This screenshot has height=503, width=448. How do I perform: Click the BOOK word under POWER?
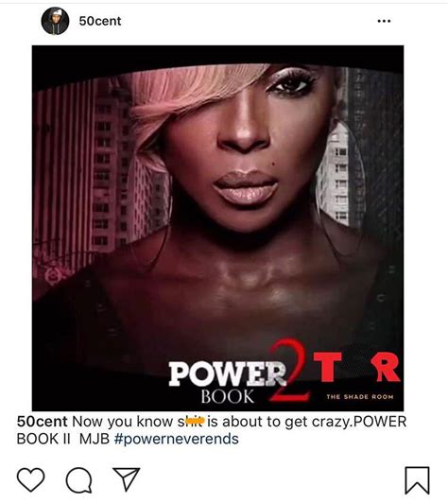[228, 396]
